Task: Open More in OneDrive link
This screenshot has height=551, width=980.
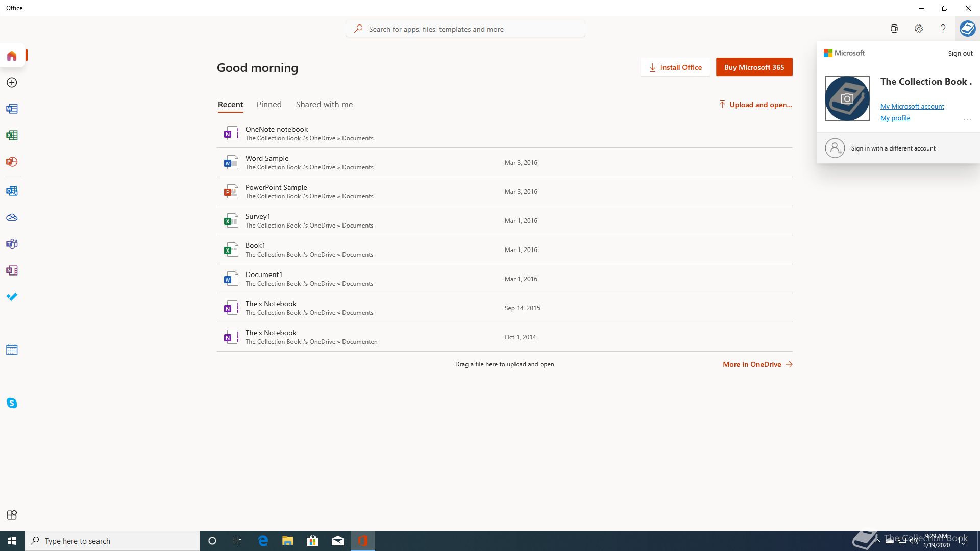Action: point(757,364)
